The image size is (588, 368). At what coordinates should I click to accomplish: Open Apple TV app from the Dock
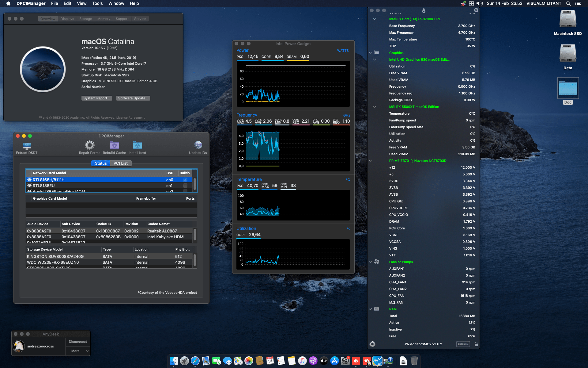coord(324,361)
